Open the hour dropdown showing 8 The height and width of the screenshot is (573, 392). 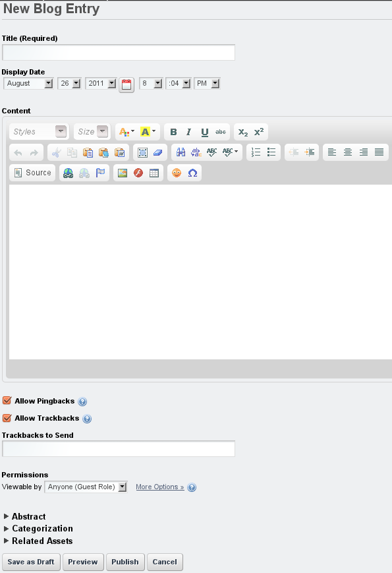[151, 83]
